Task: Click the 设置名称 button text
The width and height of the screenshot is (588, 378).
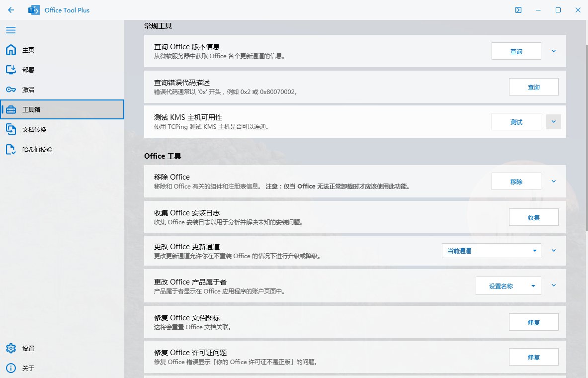Action: [501, 286]
